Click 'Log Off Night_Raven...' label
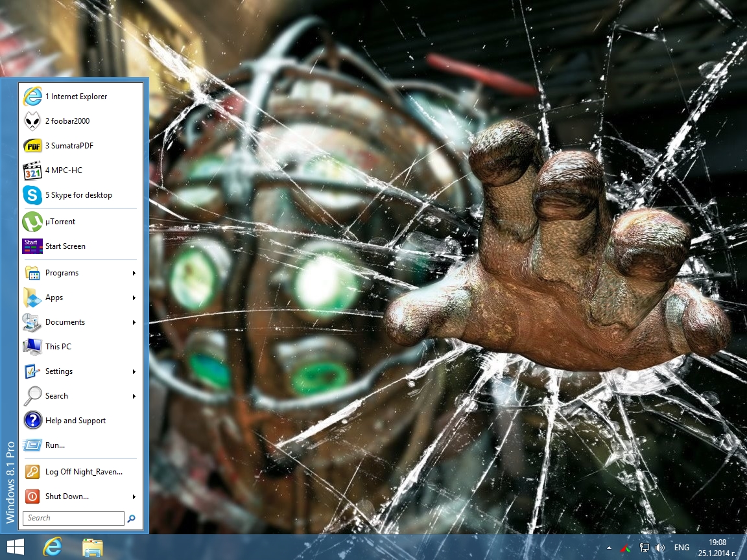 [x=84, y=472]
